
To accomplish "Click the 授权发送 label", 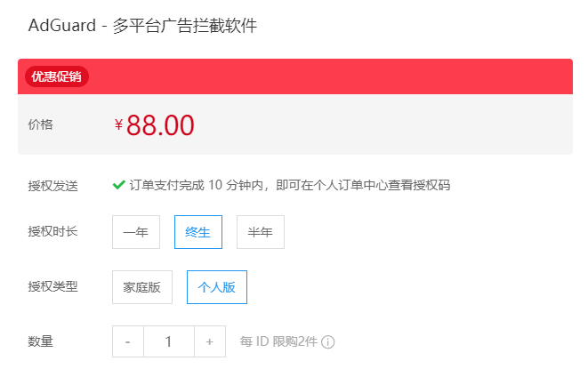I will [x=52, y=186].
